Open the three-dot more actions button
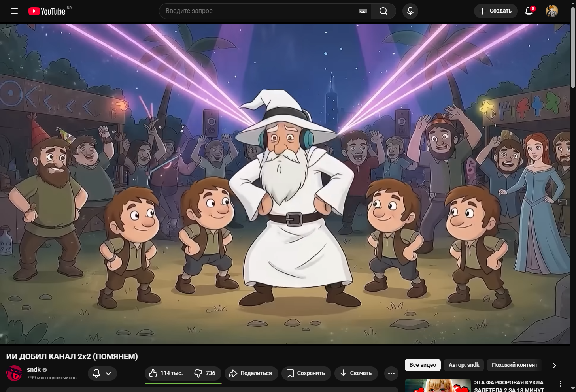 tap(391, 373)
